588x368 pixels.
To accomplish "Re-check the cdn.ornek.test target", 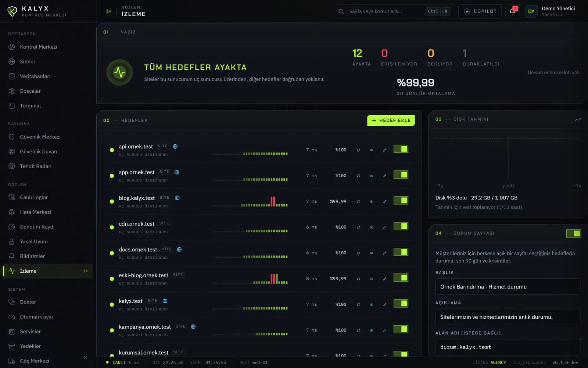I will tap(358, 227).
